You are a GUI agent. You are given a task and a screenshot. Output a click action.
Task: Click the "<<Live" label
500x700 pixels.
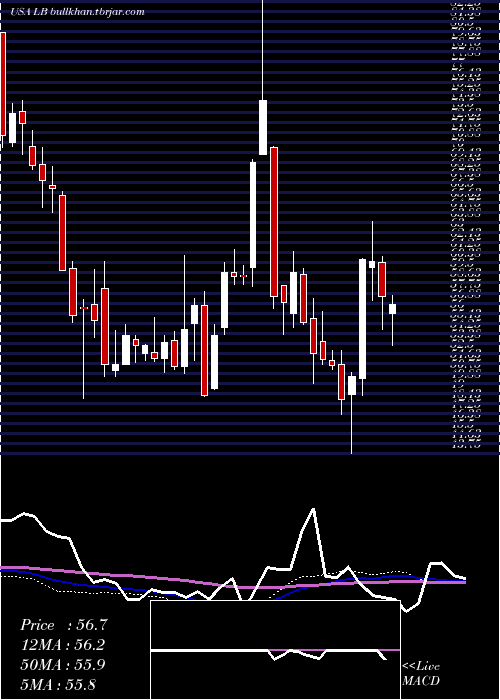click(421, 667)
